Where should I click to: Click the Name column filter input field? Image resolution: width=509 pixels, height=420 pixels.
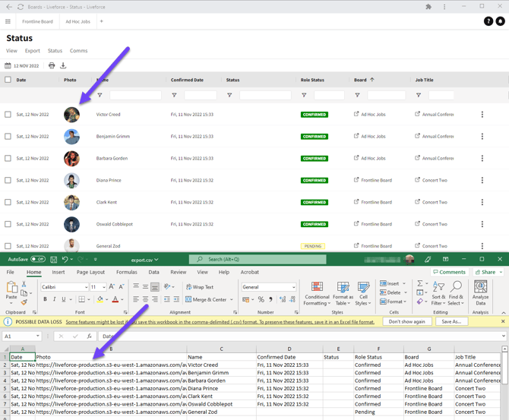tap(135, 95)
